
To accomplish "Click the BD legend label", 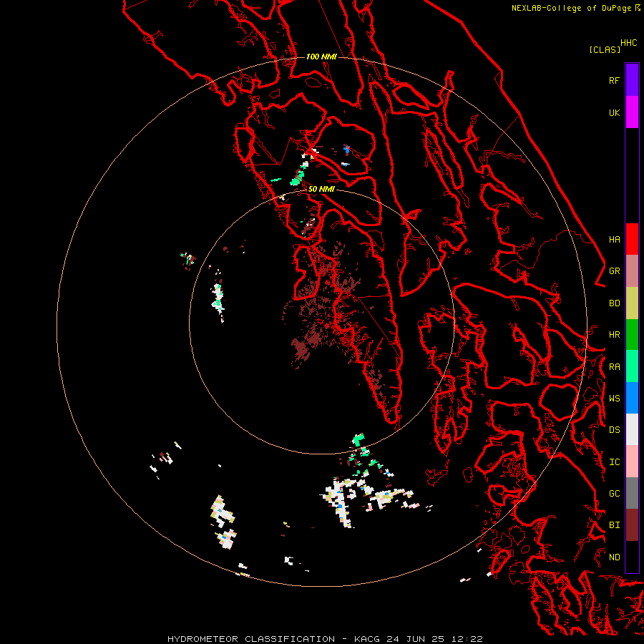I will (614, 303).
